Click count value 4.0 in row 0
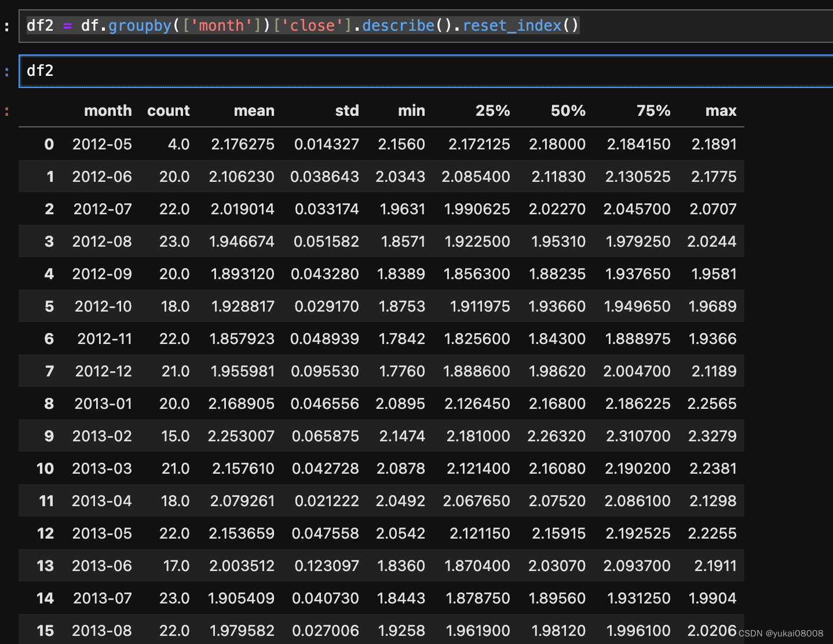The height and width of the screenshot is (644, 833). (178, 144)
